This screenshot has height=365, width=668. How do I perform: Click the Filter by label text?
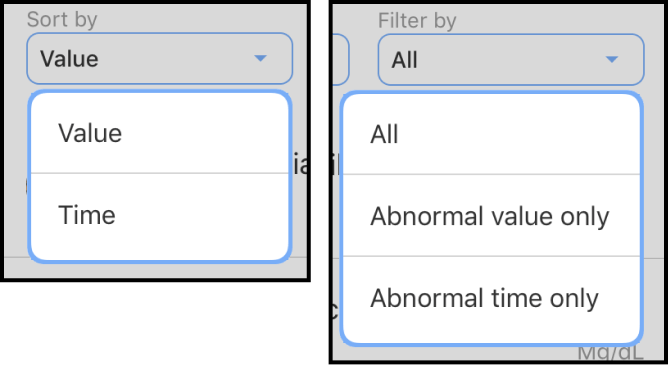(417, 20)
